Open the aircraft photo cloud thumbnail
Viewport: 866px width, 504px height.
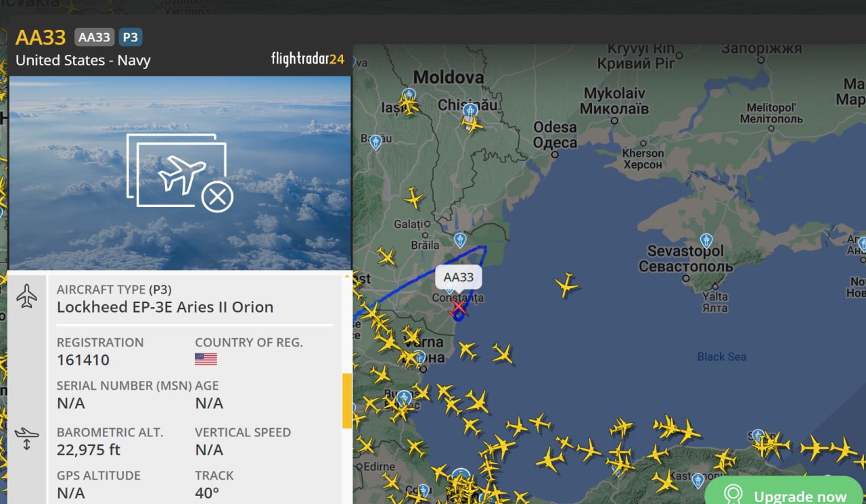coord(180,173)
